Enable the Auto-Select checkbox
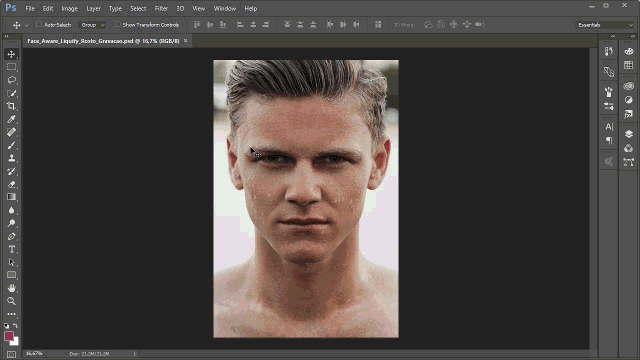This screenshot has width=640, height=360. [39, 24]
